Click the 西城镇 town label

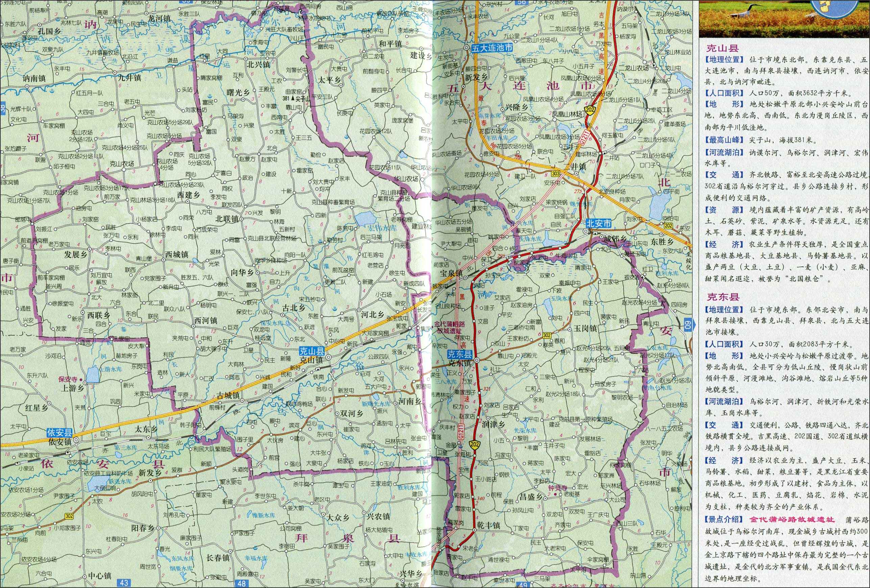(x=177, y=255)
